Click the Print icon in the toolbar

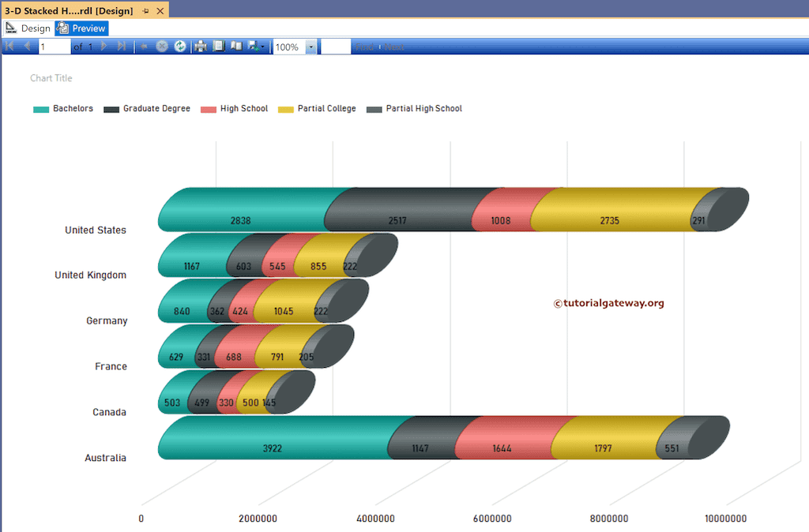pyautogui.click(x=200, y=46)
